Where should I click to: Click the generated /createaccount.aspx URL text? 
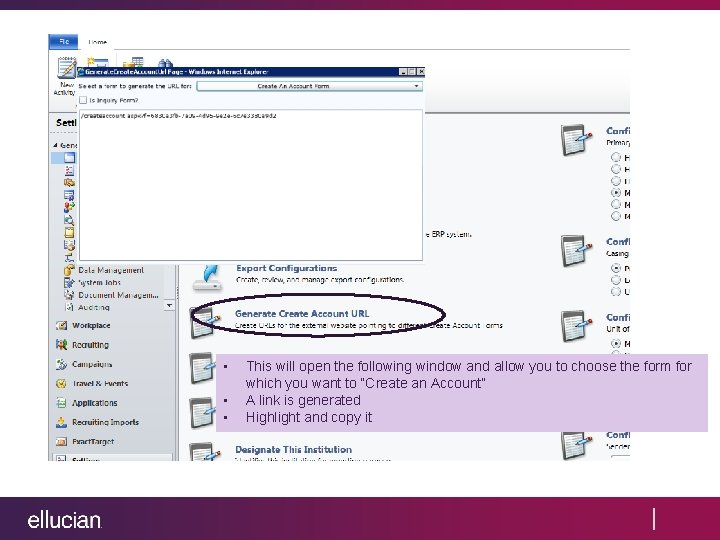[179, 116]
